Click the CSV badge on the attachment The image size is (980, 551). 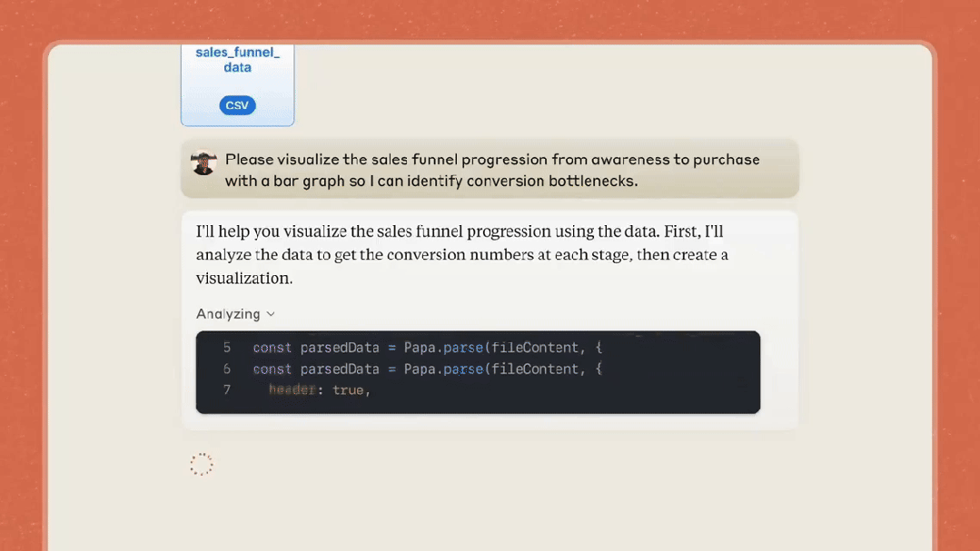pos(237,105)
